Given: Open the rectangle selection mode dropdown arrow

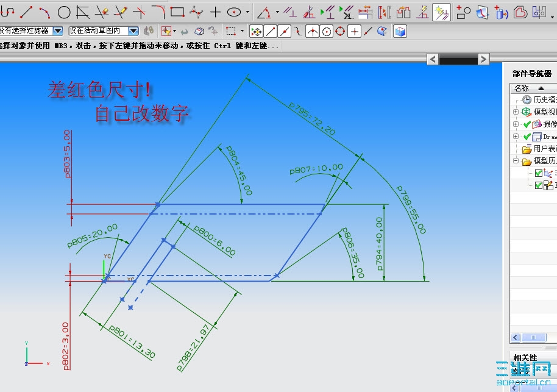Looking at the screenshot, I should click(x=243, y=31).
